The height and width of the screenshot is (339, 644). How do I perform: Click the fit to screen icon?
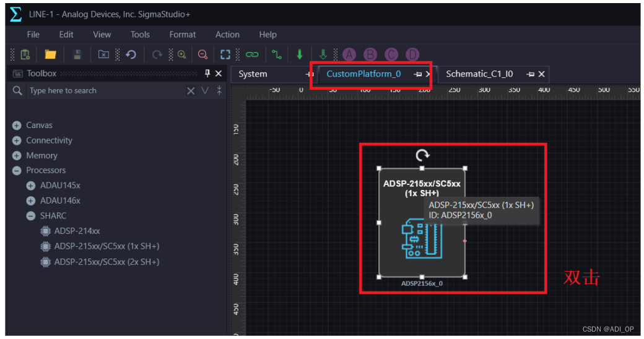click(x=225, y=54)
